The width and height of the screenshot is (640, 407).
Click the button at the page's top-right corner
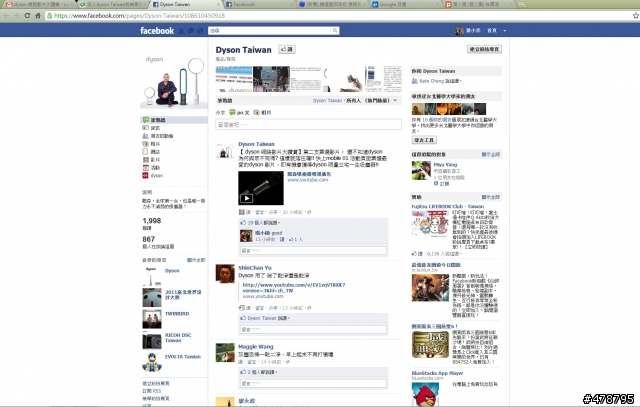(x=484, y=49)
